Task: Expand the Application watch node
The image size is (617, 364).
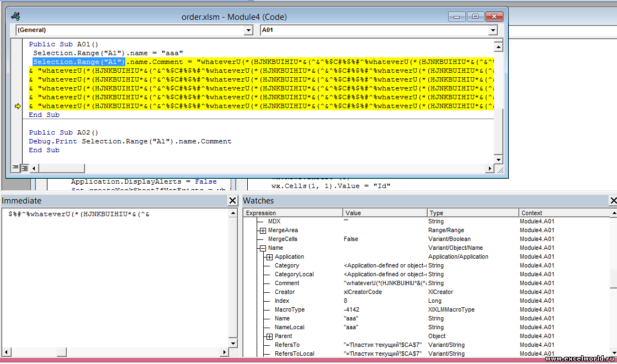Action: [269, 257]
